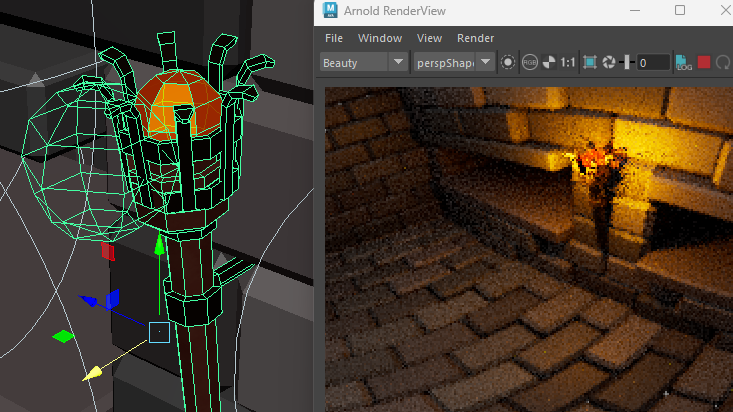The image size is (733, 412).
Task: Toggle the isolate selected circle icon
Action: [508, 62]
